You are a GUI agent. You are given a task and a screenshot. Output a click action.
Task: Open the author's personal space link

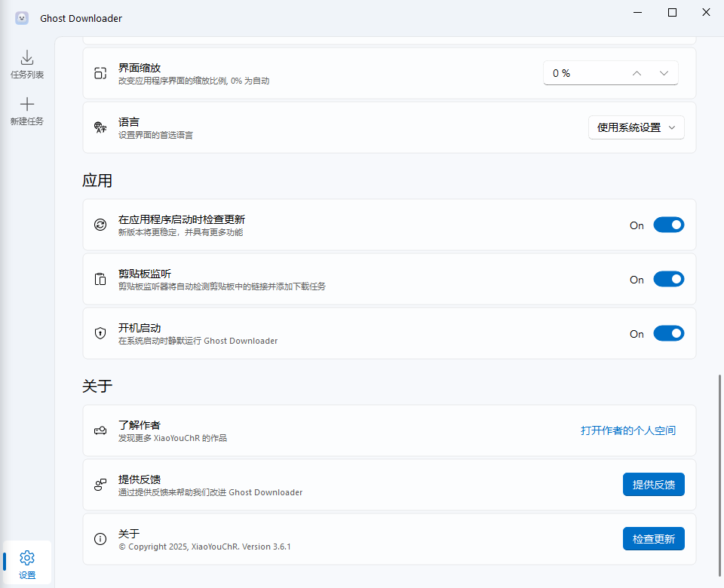tap(627, 430)
